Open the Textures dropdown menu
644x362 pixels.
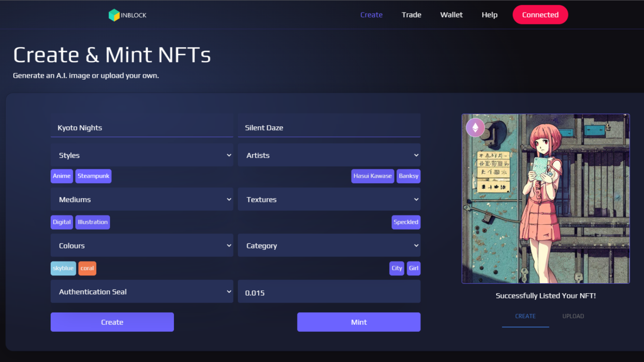(329, 200)
